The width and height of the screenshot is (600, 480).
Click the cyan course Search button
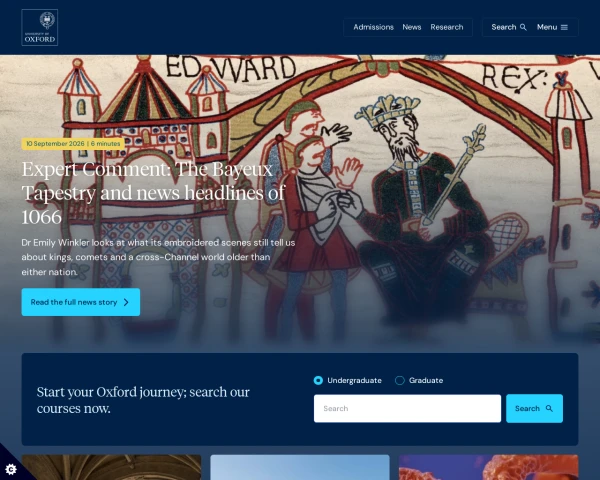pos(534,408)
